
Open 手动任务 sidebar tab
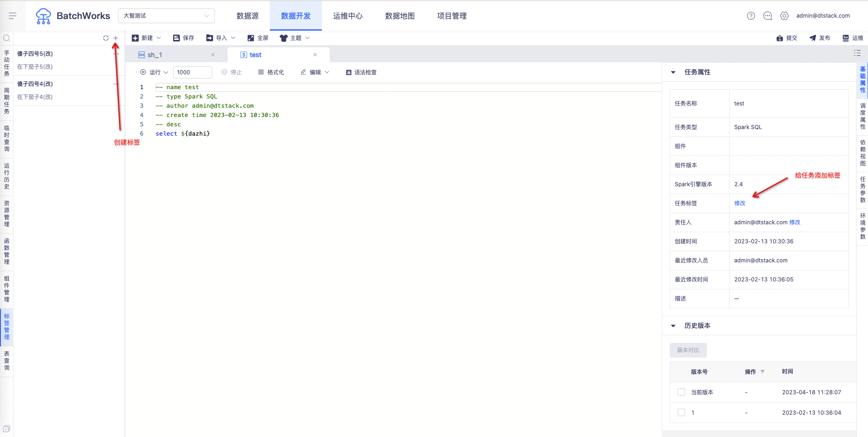[x=7, y=64]
